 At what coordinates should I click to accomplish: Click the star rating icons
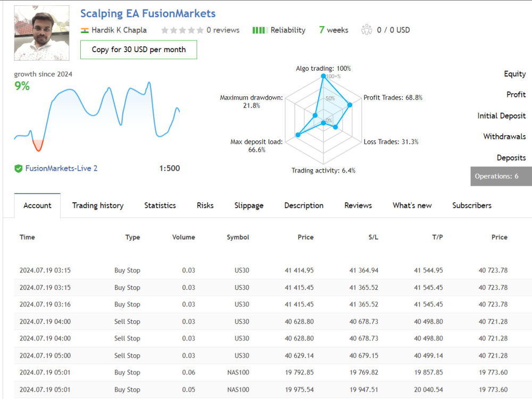click(x=182, y=30)
